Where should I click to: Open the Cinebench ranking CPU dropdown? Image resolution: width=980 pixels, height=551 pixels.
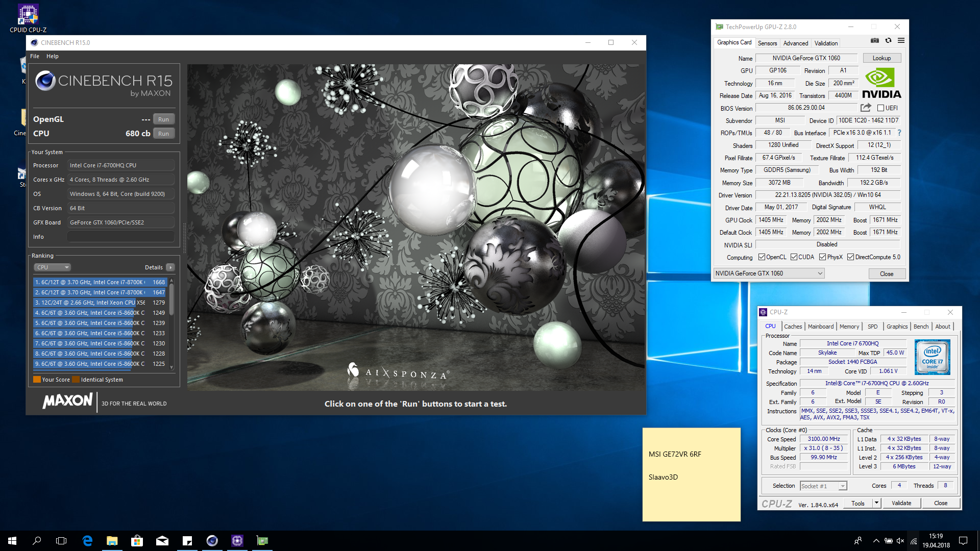click(52, 267)
